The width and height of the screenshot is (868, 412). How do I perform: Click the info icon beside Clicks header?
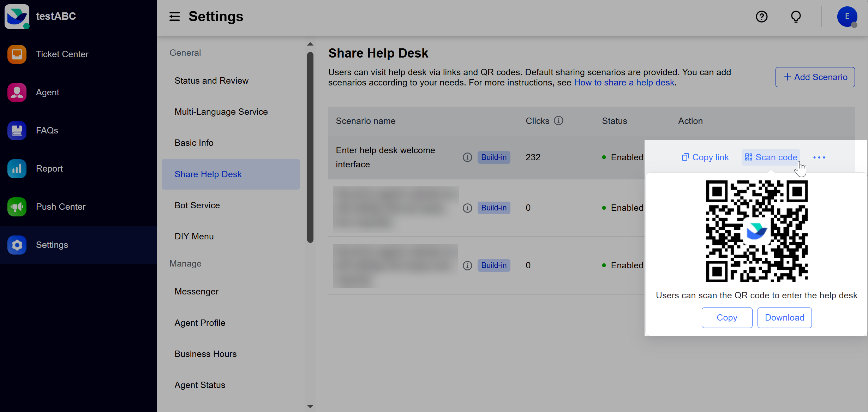point(558,121)
